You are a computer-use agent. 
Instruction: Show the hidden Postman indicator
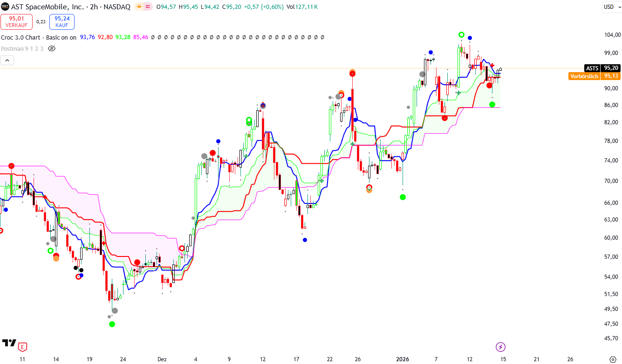52,48
